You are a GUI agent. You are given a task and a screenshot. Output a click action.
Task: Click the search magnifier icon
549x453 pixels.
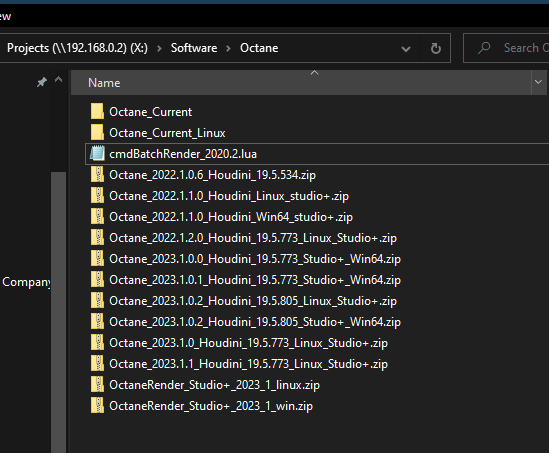pos(484,48)
